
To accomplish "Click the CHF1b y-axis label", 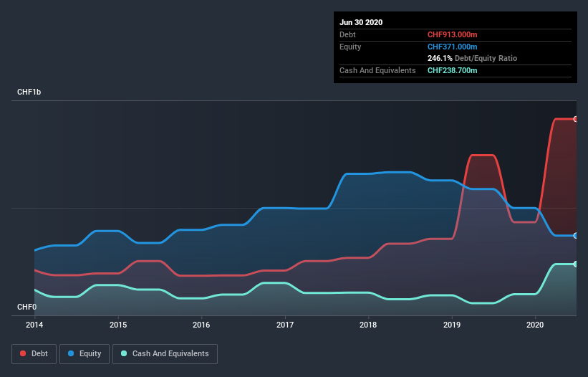I will 29,92.
